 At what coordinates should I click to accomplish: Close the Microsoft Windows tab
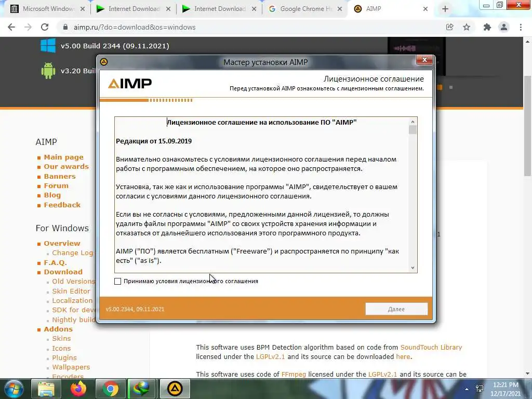pos(83,9)
